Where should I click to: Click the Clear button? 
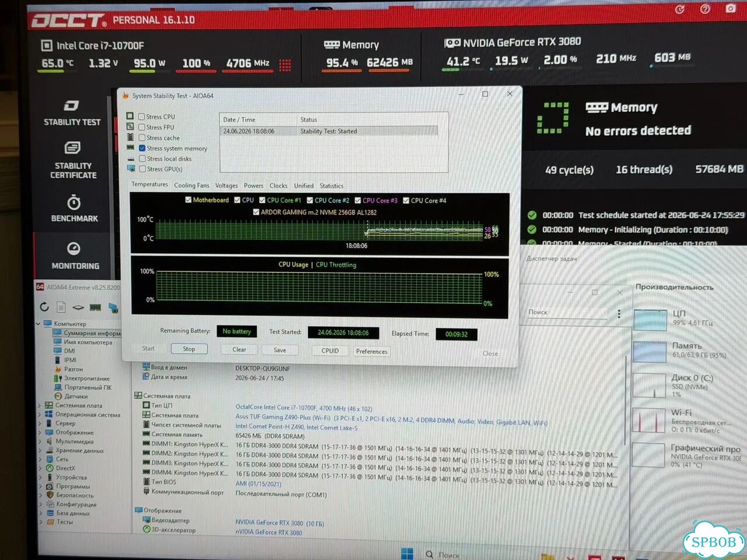pos(239,349)
